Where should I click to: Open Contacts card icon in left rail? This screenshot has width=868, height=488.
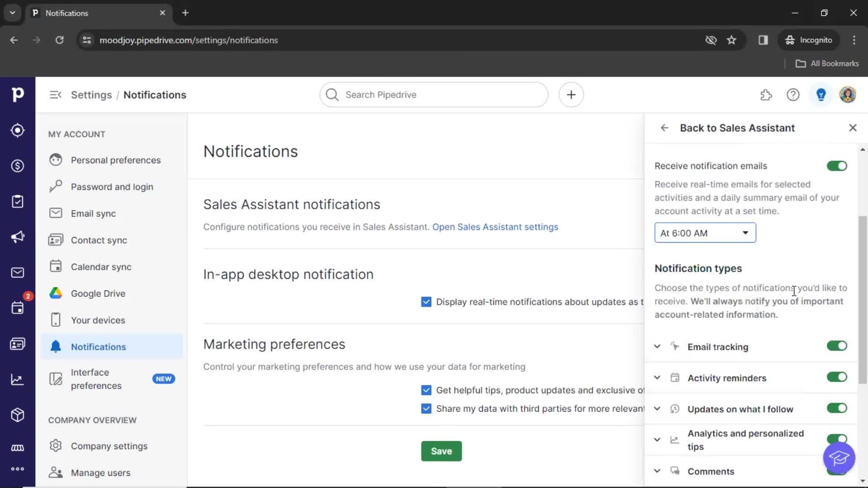18,344
